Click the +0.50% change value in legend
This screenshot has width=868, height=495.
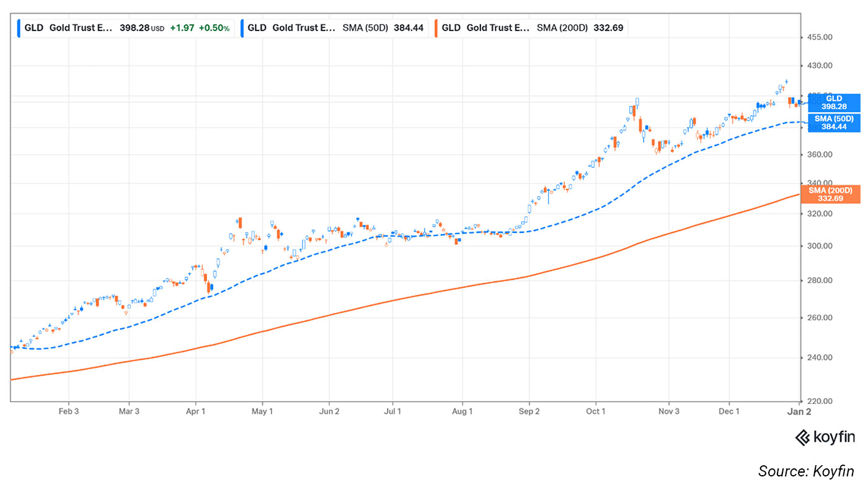point(214,28)
